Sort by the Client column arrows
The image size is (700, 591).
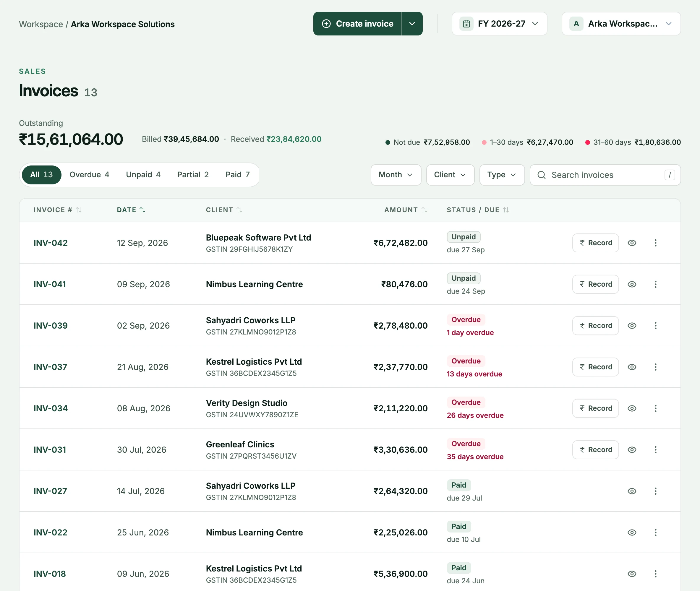[x=239, y=210]
